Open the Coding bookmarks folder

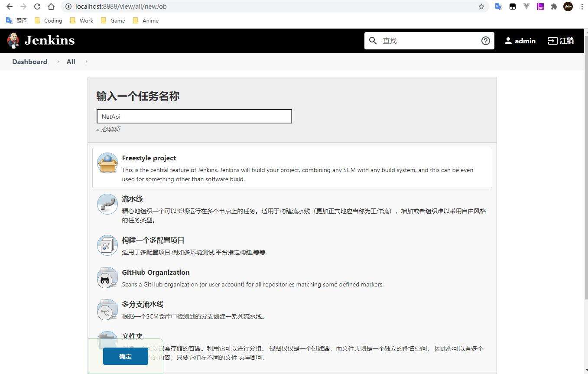tap(48, 20)
